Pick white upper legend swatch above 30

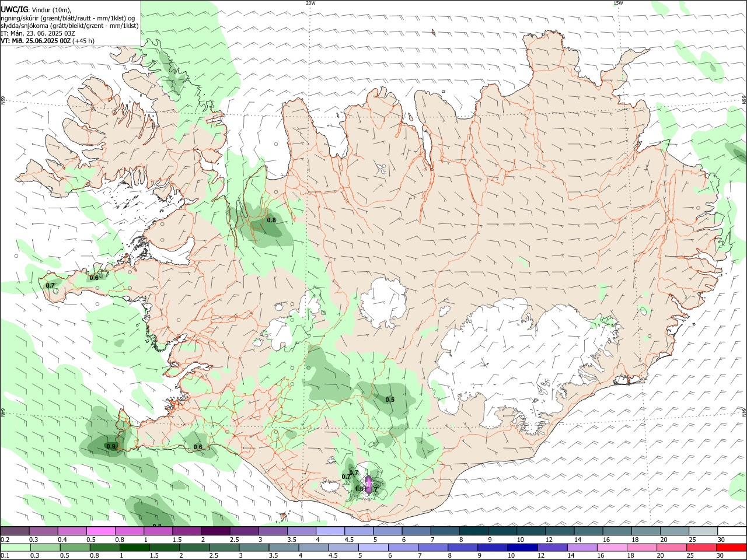(x=732, y=531)
